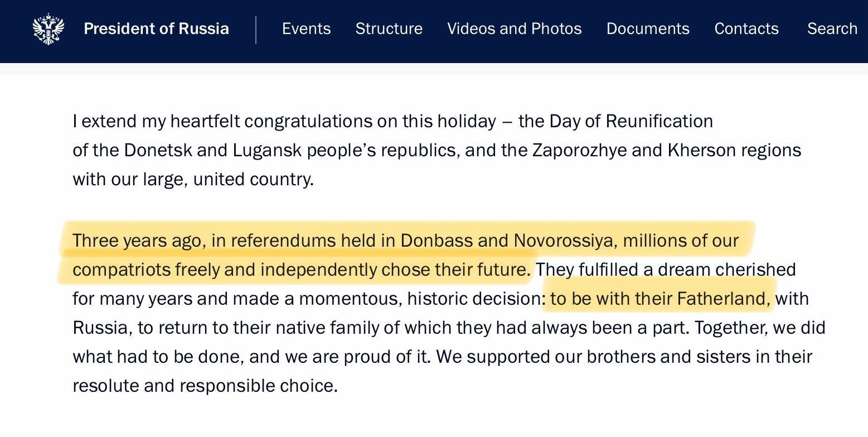Click the phrase "resolute and responsible choice"
Viewport: 868px width, 437px height.
[205, 386]
